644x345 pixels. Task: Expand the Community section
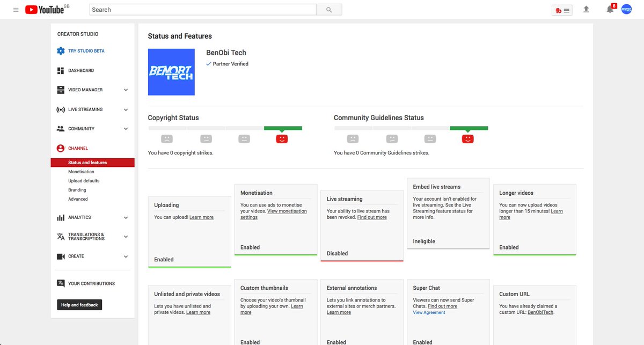point(126,129)
